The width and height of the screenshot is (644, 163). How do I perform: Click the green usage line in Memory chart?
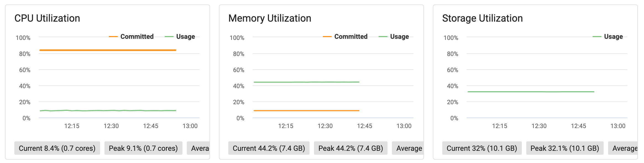pos(307,82)
